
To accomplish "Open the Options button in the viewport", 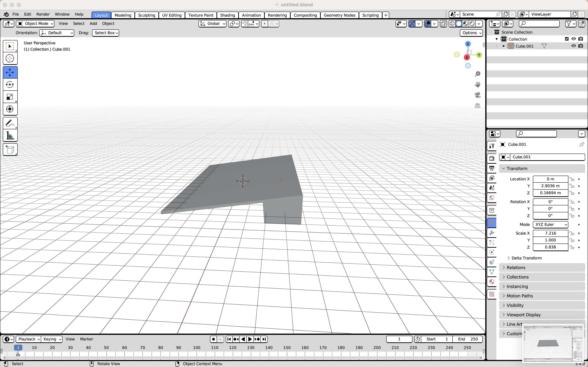I will (471, 33).
